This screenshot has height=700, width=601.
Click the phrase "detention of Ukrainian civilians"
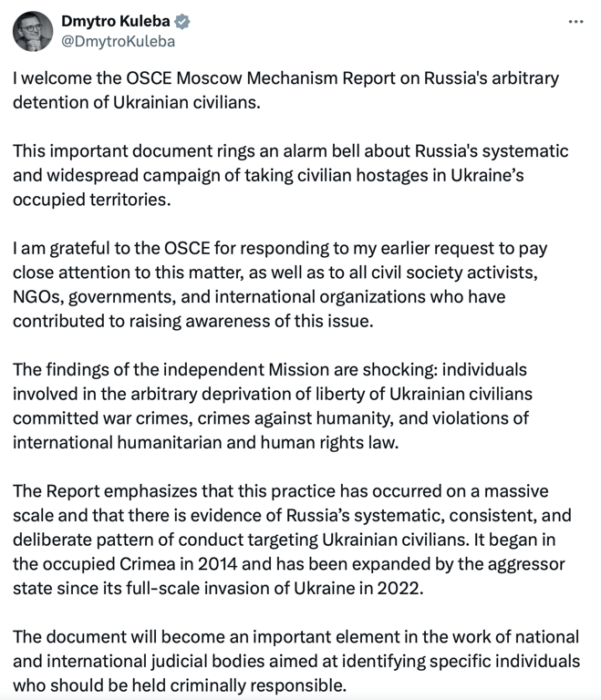coord(137,101)
